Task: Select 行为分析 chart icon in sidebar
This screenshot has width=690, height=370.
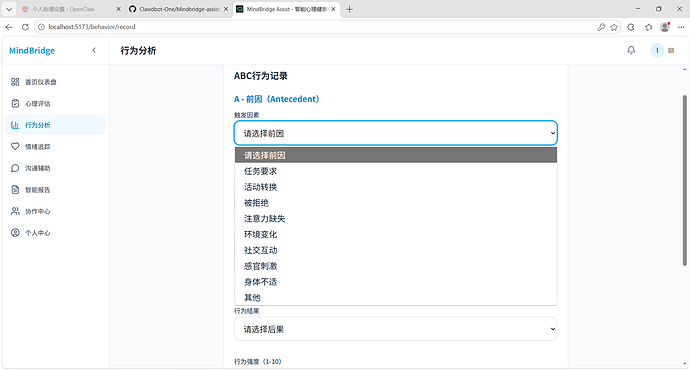Action: pos(15,125)
